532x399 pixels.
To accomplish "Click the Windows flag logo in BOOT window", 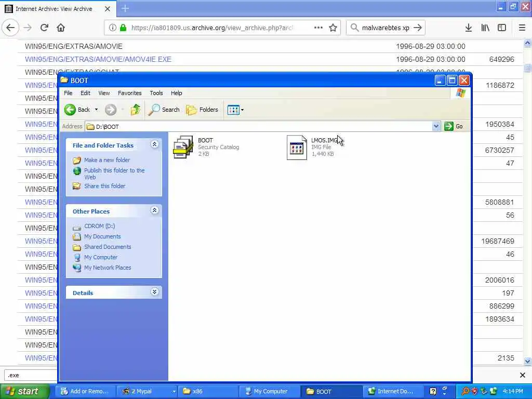I will point(461,93).
